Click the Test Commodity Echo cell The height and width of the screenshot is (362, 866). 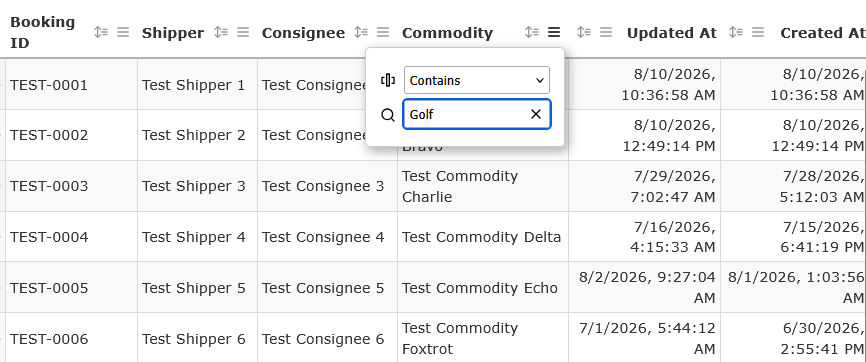tap(483, 287)
